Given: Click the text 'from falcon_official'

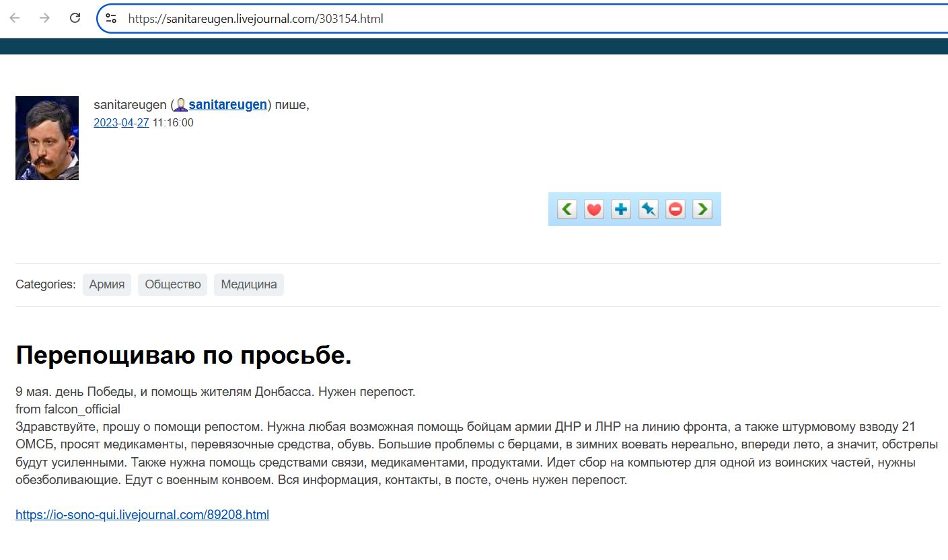Looking at the screenshot, I should tap(68, 409).
